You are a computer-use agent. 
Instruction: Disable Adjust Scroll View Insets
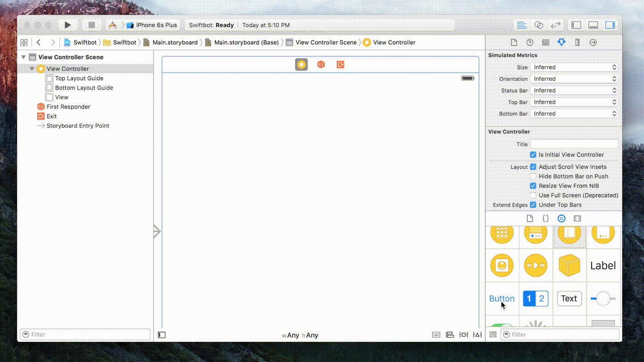click(x=533, y=167)
